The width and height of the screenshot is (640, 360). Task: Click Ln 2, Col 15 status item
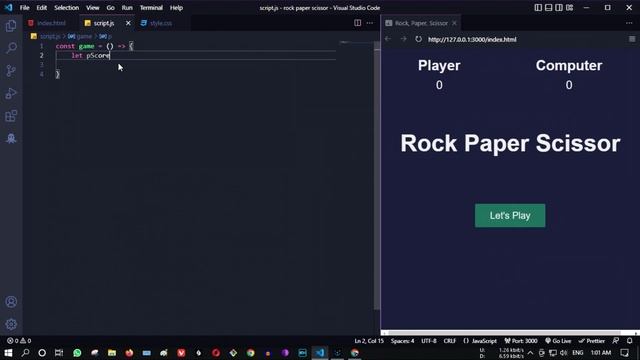tap(369, 341)
